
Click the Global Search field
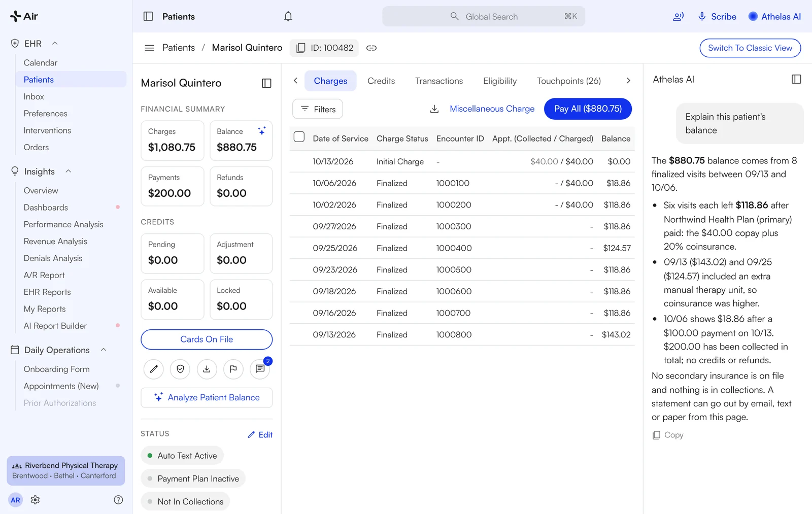coord(484,16)
